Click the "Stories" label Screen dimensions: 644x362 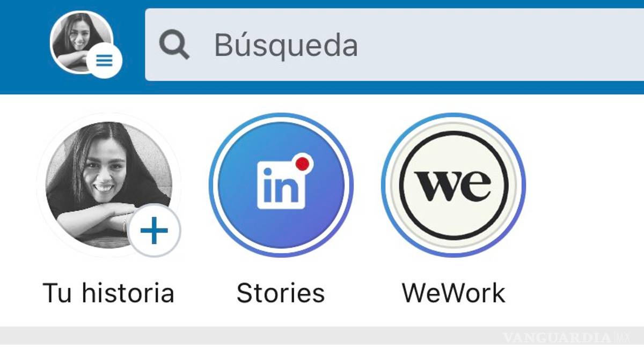click(x=281, y=293)
